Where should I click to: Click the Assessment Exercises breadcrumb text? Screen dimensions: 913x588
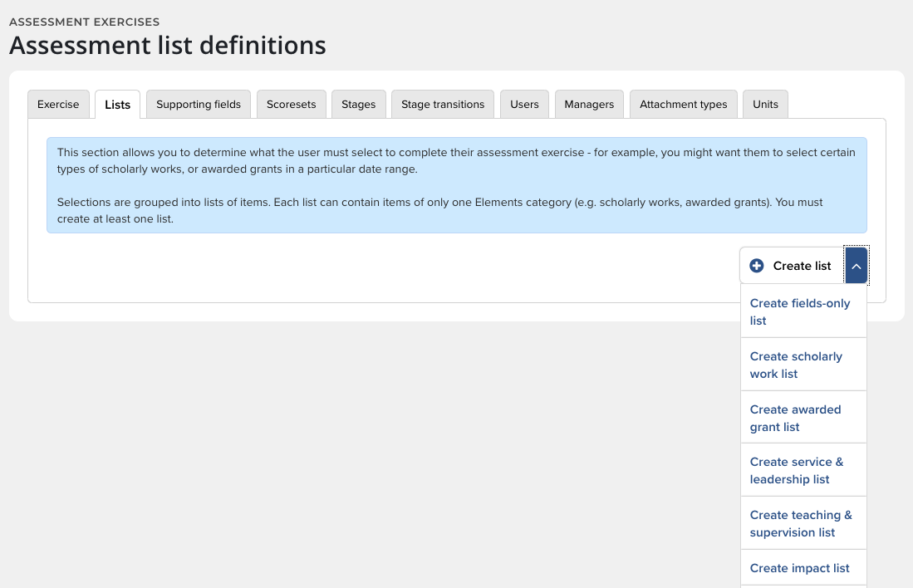click(x=84, y=22)
